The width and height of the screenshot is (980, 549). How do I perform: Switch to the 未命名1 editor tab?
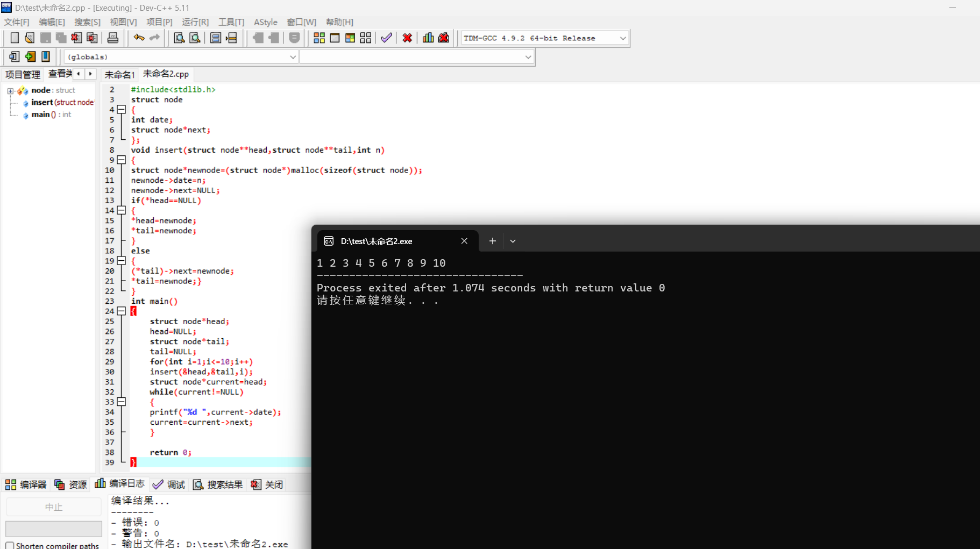(x=119, y=74)
